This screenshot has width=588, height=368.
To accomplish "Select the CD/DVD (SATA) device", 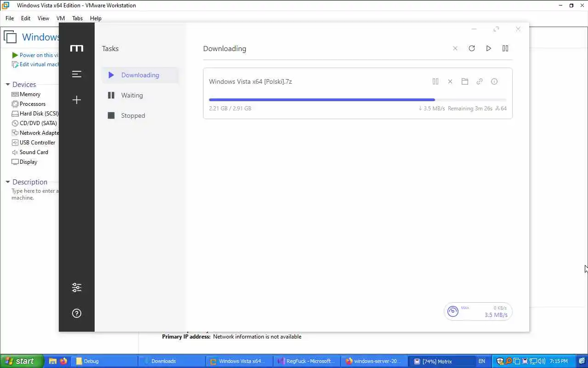I will point(34,123).
